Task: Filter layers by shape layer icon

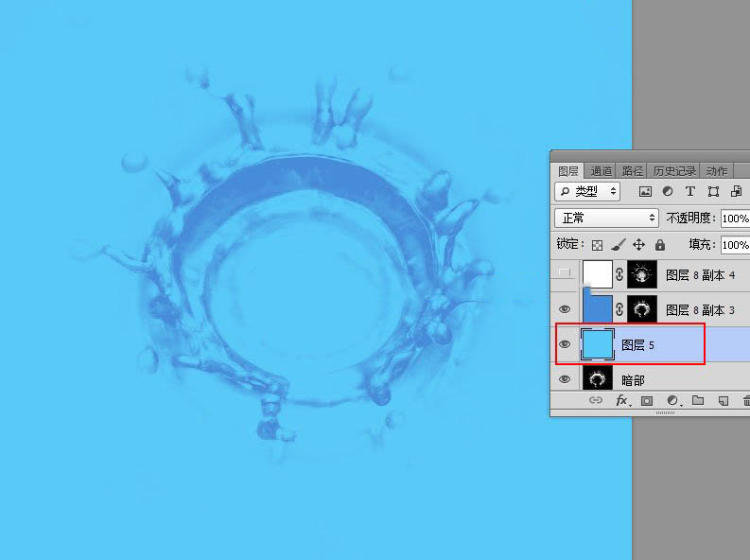Action: 713,191
